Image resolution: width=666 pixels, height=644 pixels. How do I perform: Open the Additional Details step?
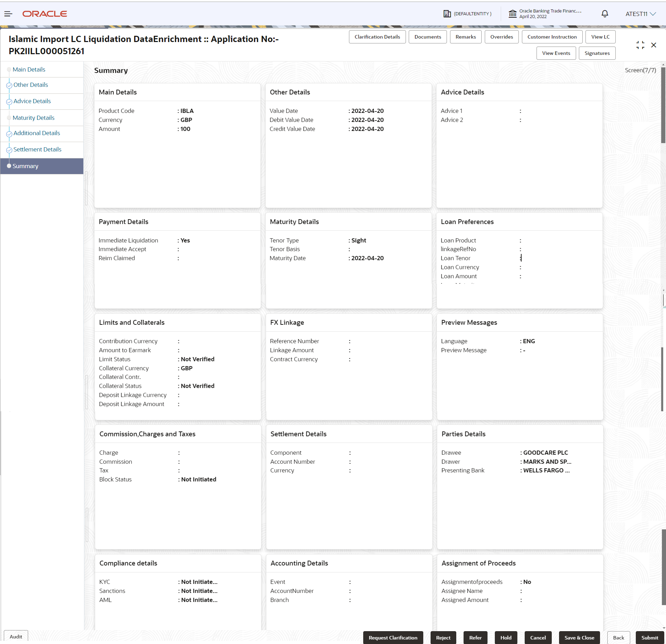click(36, 133)
